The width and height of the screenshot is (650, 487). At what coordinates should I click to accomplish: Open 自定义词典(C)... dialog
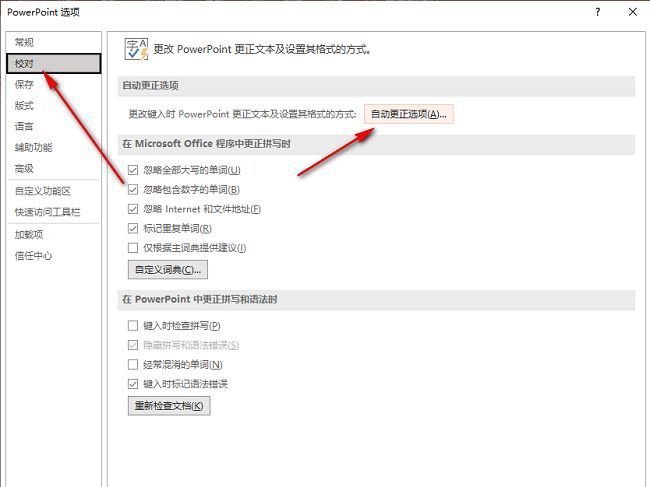tap(168, 270)
